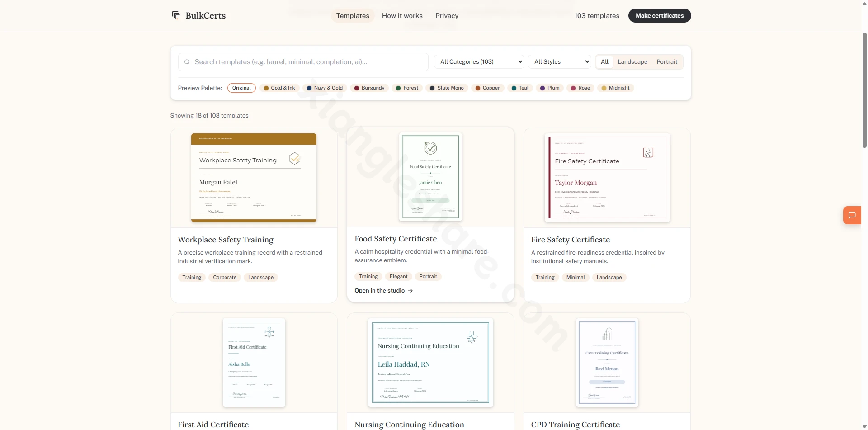
Task: Click Corporate tag on Workplace Safety card
Action: point(225,278)
